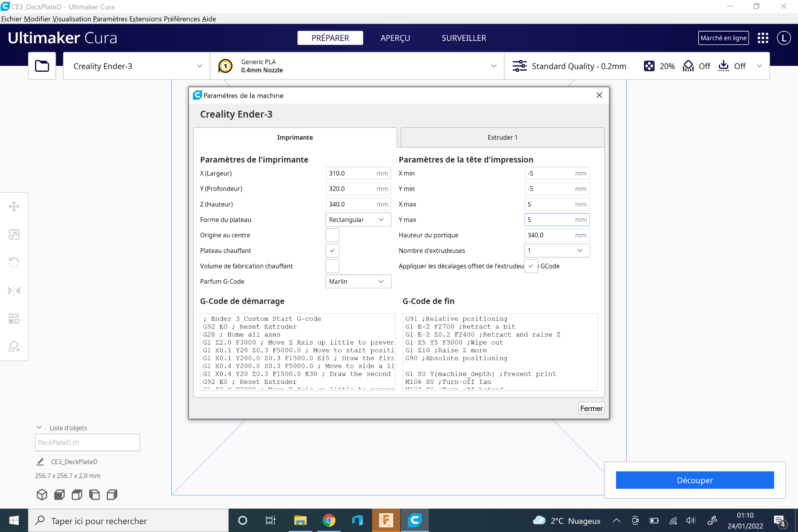Click the Découper slice button
This screenshot has width=798, height=532.
point(695,480)
